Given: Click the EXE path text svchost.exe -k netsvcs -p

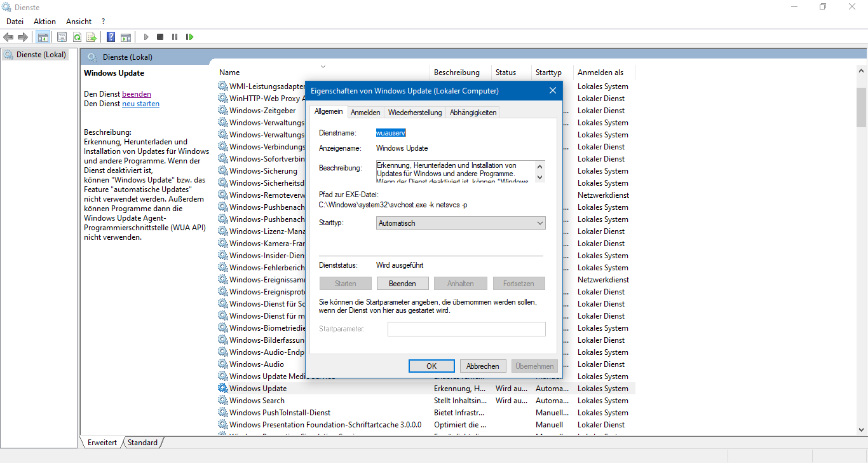Looking at the screenshot, I should click(x=393, y=205).
